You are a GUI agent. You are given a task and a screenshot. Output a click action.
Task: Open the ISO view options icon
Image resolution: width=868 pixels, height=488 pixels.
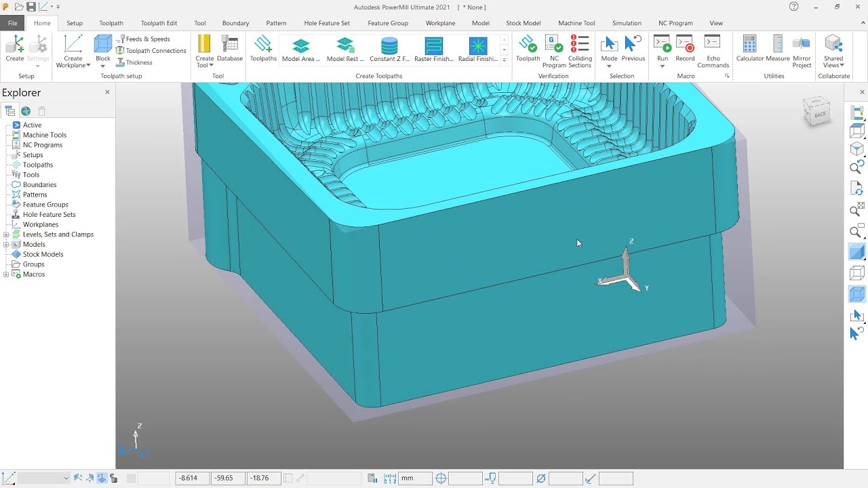[856, 148]
